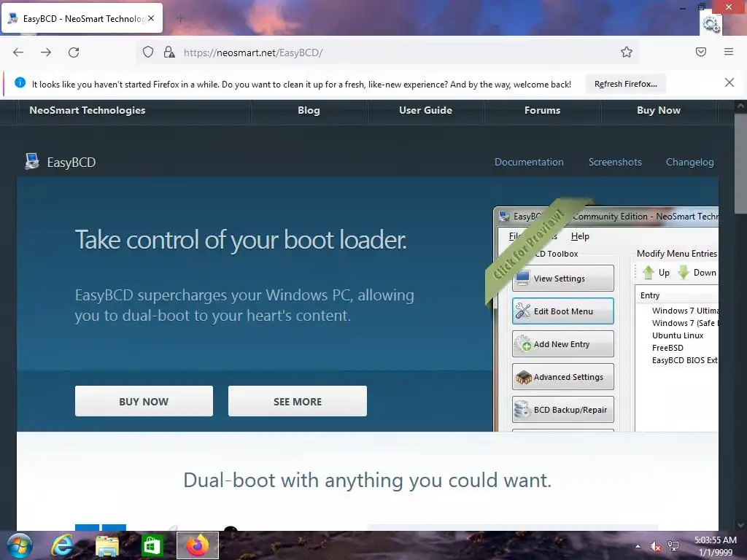Open File Explorer from the taskbar

point(107,545)
